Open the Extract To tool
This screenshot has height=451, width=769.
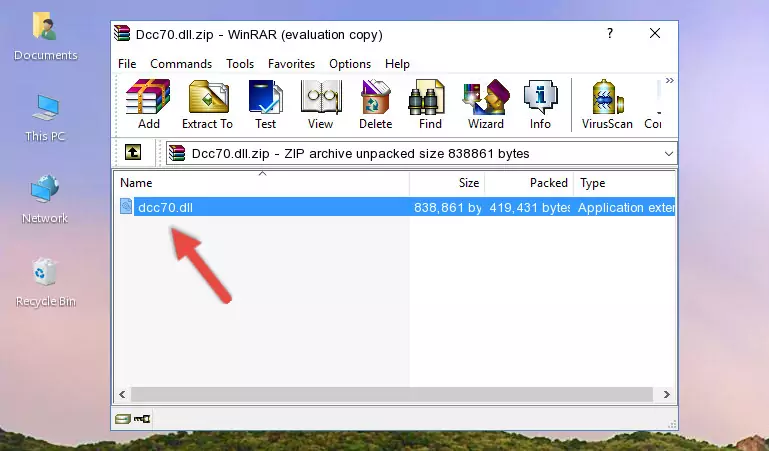tap(207, 104)
